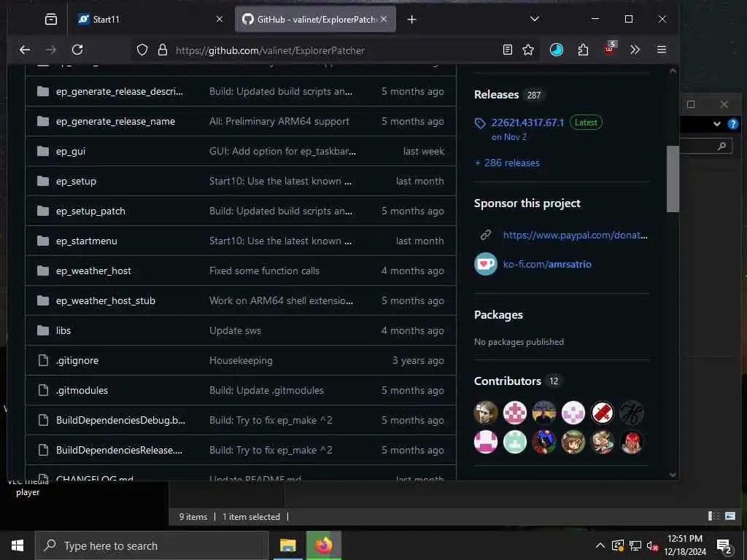This screenshot has width=747, height=560.
Task: Bookmark this page with the star icon
Action: tap(528, 50)
